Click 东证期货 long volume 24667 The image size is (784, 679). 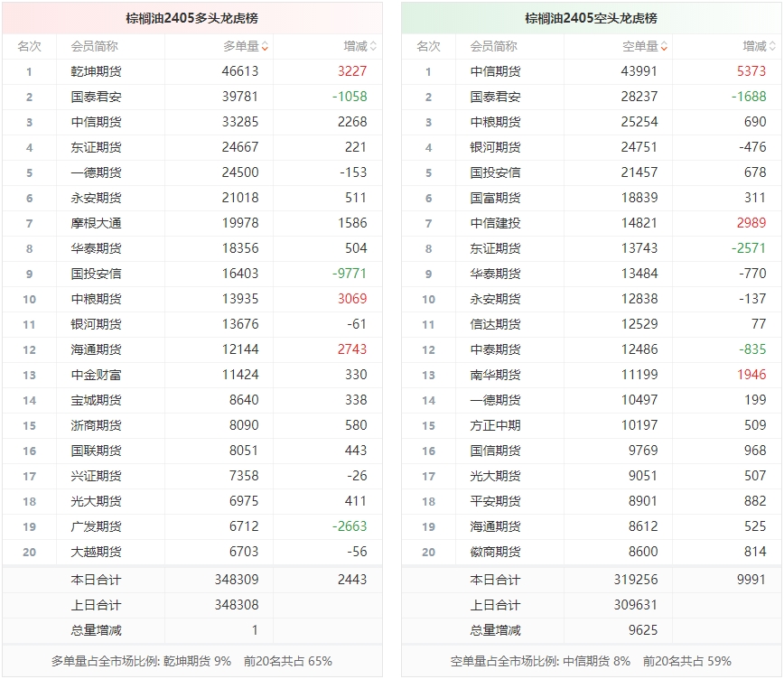(x=240, y=147)
